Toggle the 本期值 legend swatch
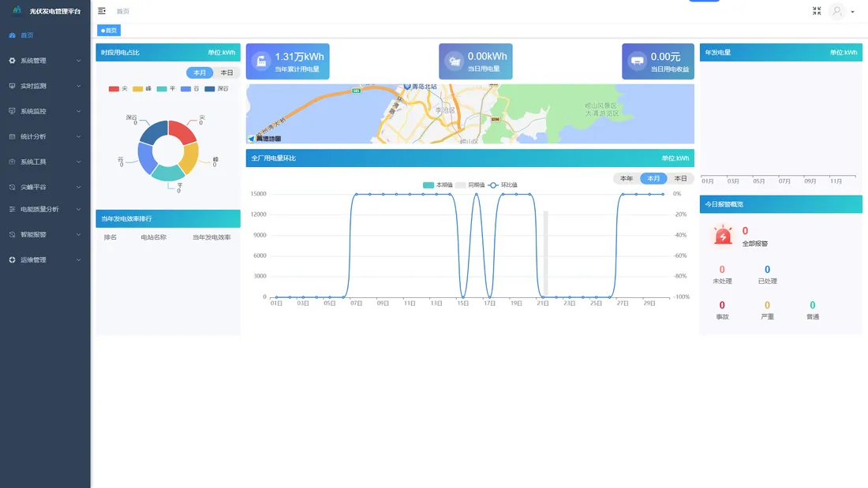 point(428,184)
